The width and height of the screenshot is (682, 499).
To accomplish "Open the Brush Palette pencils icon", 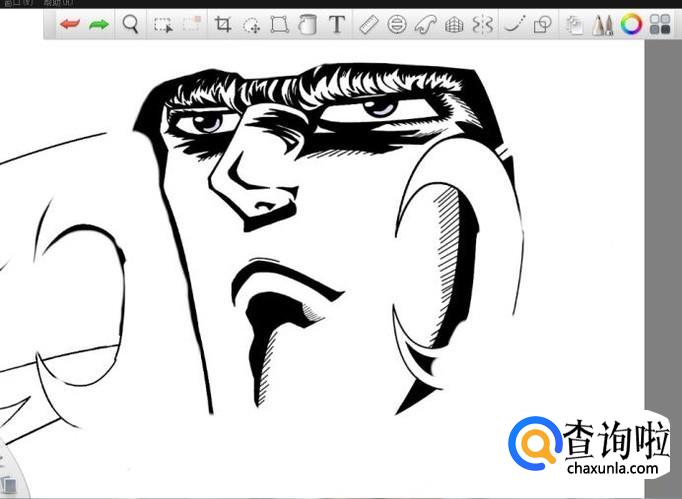I will coord(603,25).
